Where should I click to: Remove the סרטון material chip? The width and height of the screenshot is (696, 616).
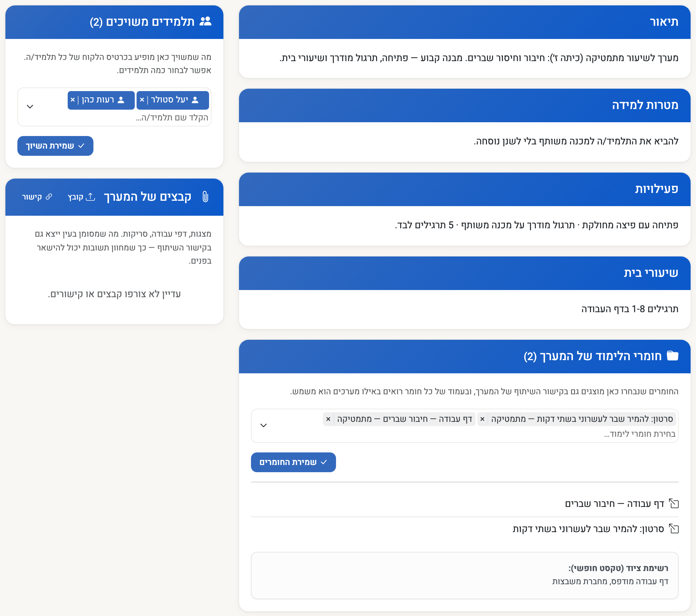(482, 419)
